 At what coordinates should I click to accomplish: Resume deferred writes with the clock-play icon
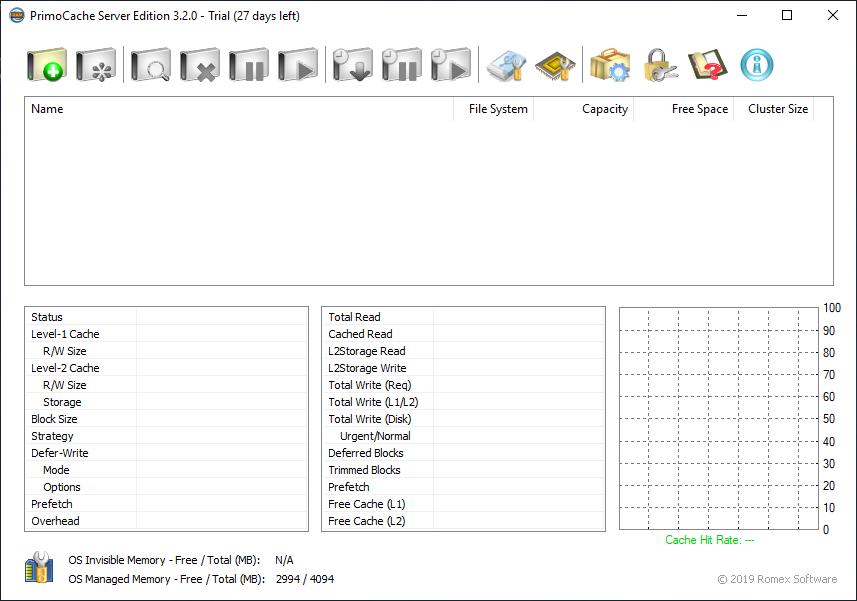tap(450, 66)
